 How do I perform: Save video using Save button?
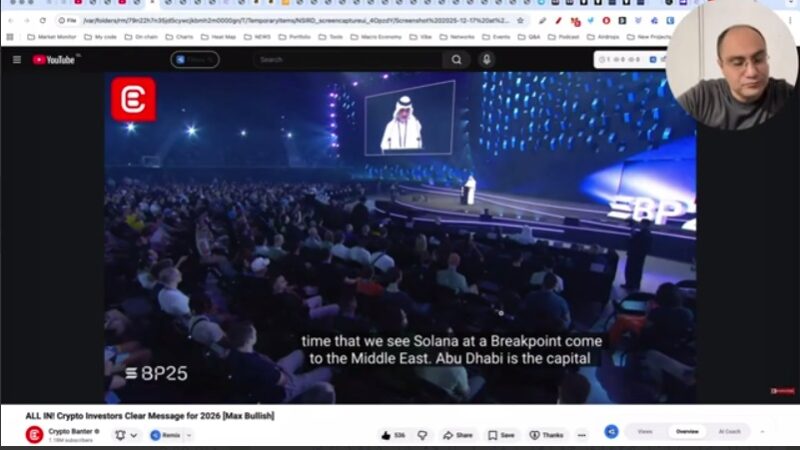pyautogui.click(x=502, y=435)
